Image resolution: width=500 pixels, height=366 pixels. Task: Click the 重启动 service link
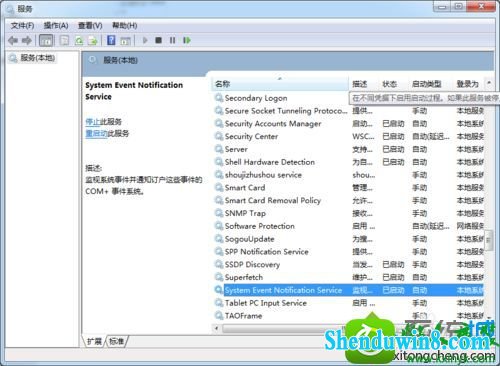coord(96,134)
